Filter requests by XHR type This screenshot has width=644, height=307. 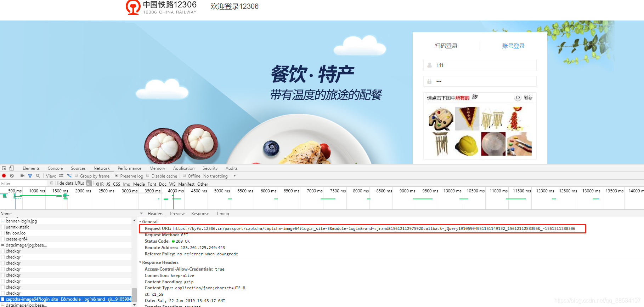tap(100, 184)
